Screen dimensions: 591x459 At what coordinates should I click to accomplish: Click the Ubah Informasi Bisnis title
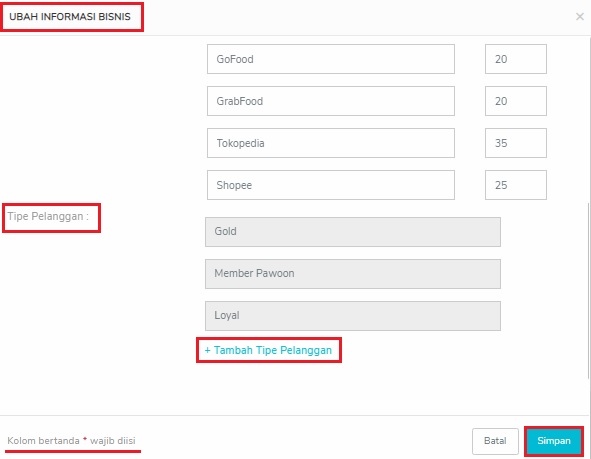pyautogui.click(x=70, y=17)
